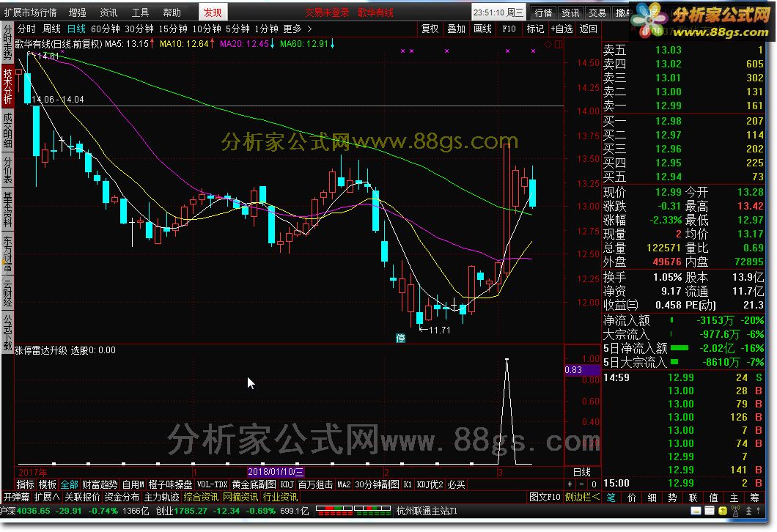Viewport: 777px width, 532px height.
Task: Select the KDJ indicator tab
Action: pyautogui.click(x=287, y=484)
